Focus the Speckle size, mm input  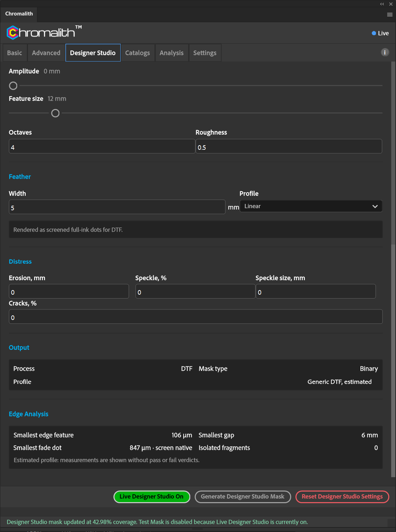coord(316,291)
